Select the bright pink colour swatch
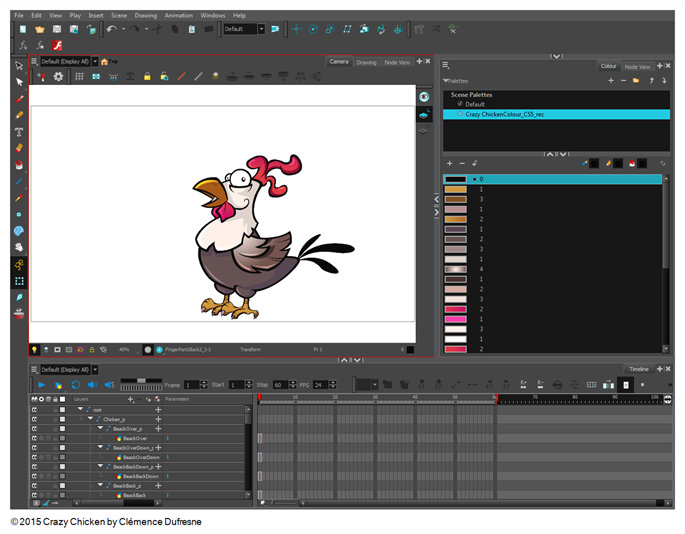Viewport: 685px width, 534px height. click(x=456, y=319)
